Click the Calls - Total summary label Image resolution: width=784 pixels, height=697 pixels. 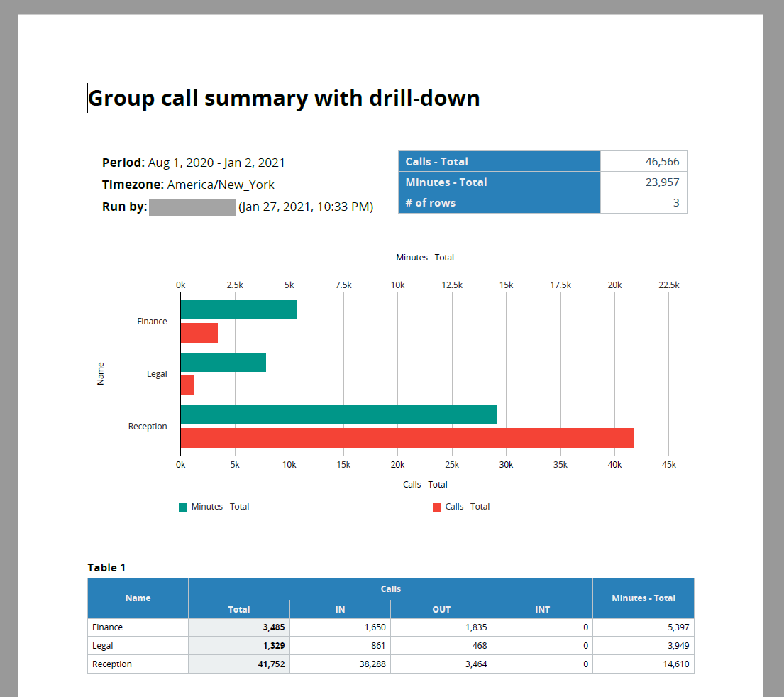(499, 161)
